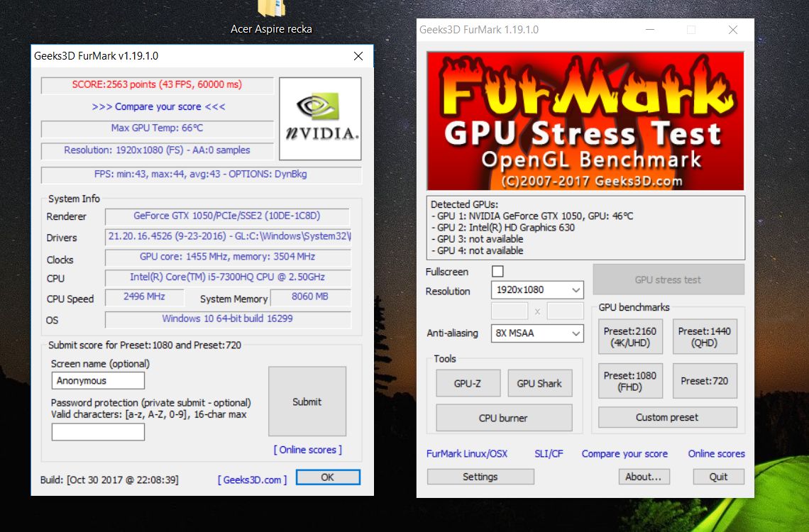Click the Screen name field containing Anonymous

click(98, 380)
